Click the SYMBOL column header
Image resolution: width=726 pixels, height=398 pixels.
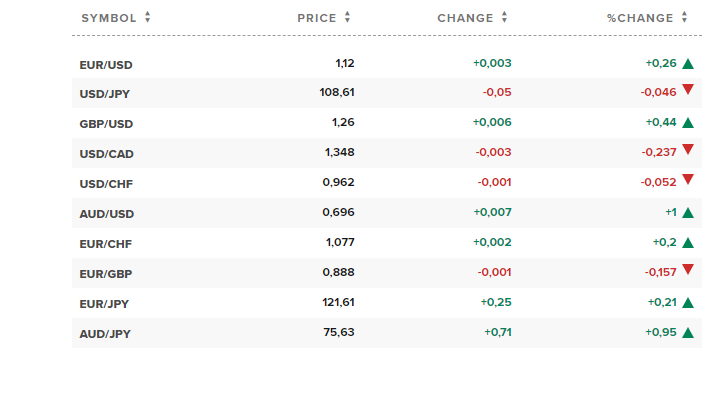pos(109,18)
